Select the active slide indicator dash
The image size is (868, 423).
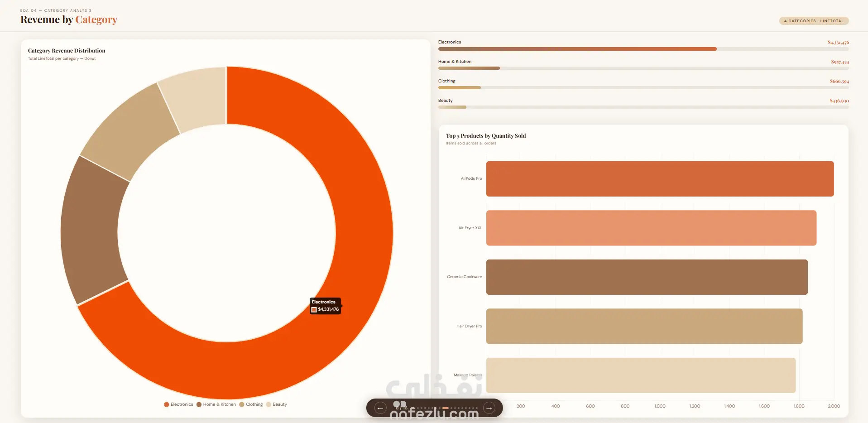[x=446, y=408]
